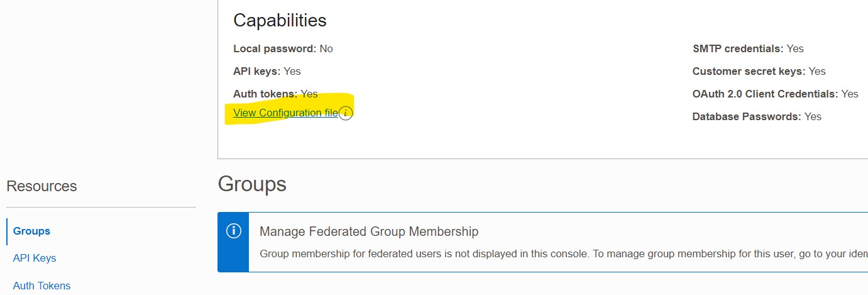Click the Local password: No label

(283, 48)
